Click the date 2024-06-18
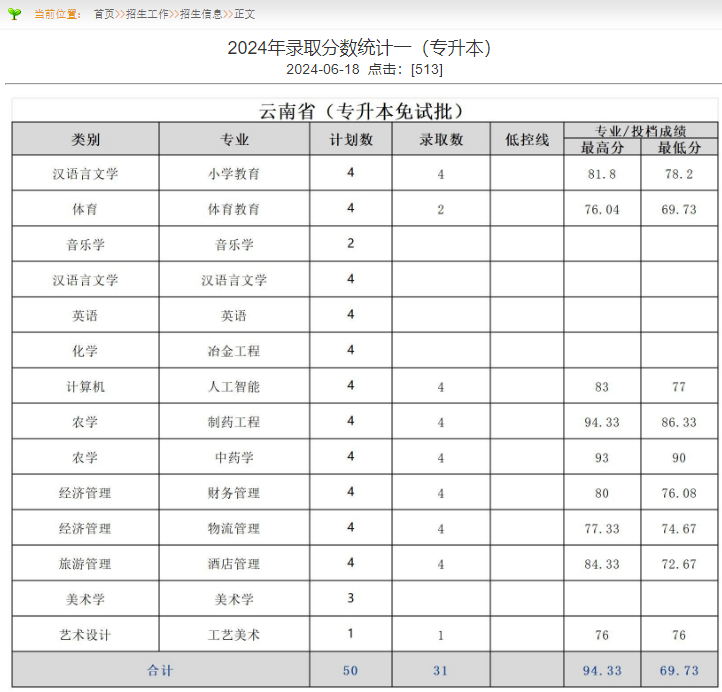Viewport: 722px width, 692px height. [323, 70]
